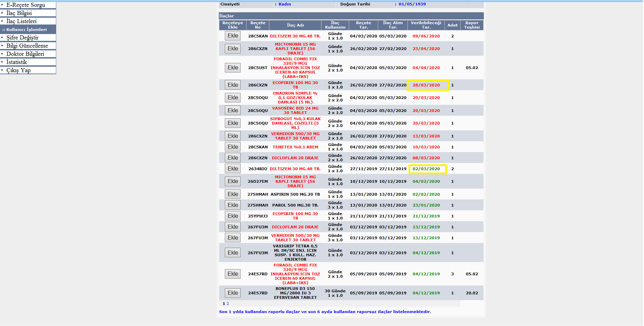Image resolution: width=644 pixels, height=326 pixels.
Task: Open İlaç Bilgisi in the sidebar
Action: point(19,13)
